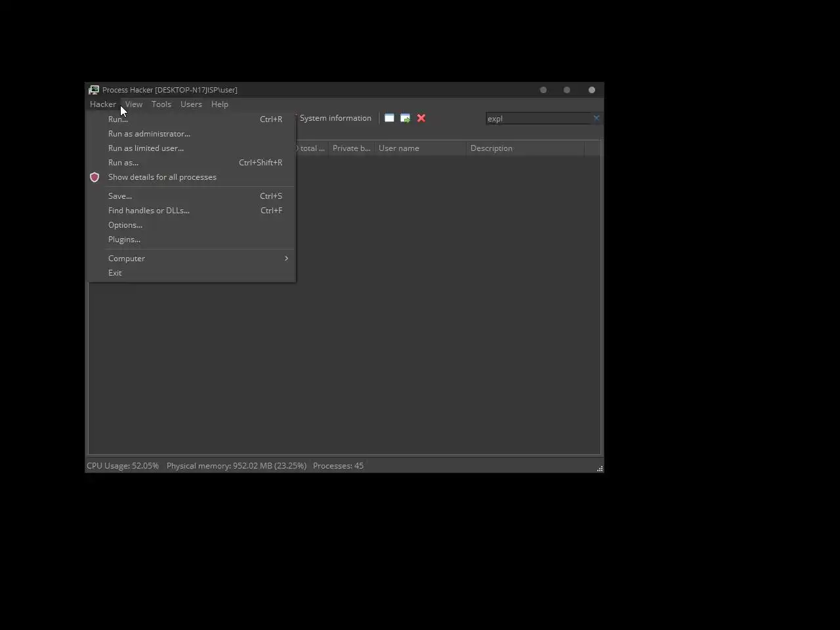Select Run as administrator...

pyautogui.click(x=192, y=134)
